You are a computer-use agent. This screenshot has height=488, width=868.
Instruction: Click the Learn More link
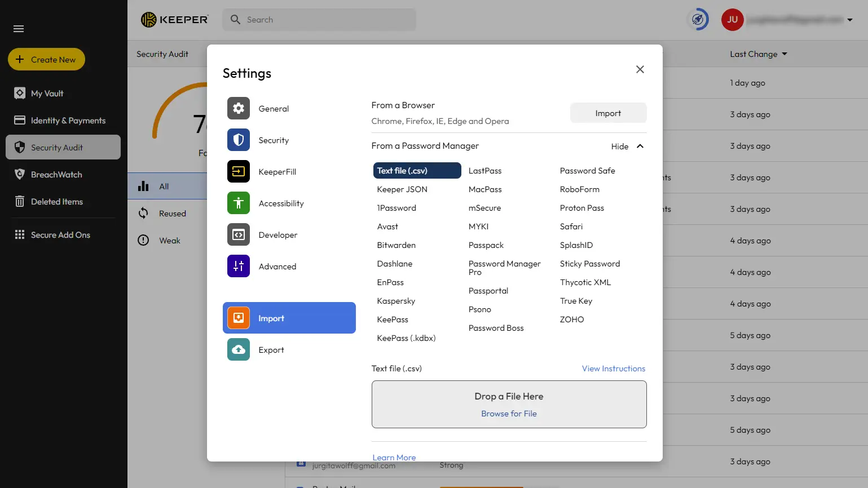[x=394, y=457]
